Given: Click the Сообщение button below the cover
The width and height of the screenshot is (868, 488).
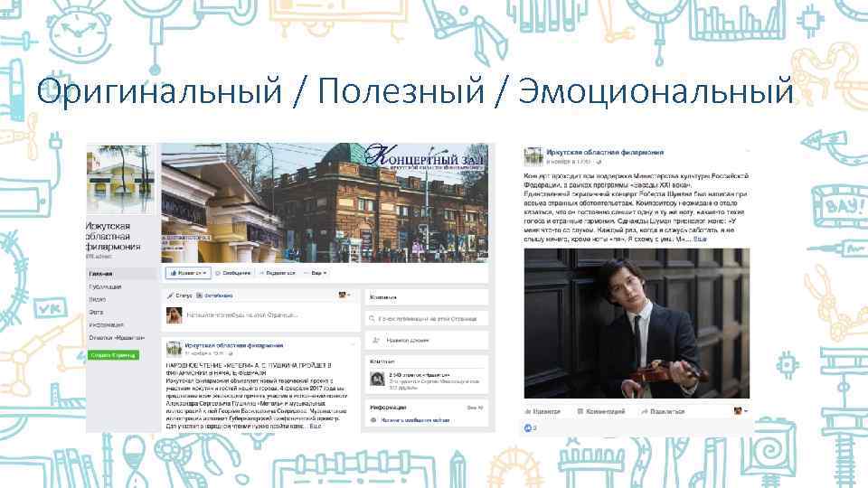Looking at the screenshot, I should pyautogui.click(x=232, y=273).
